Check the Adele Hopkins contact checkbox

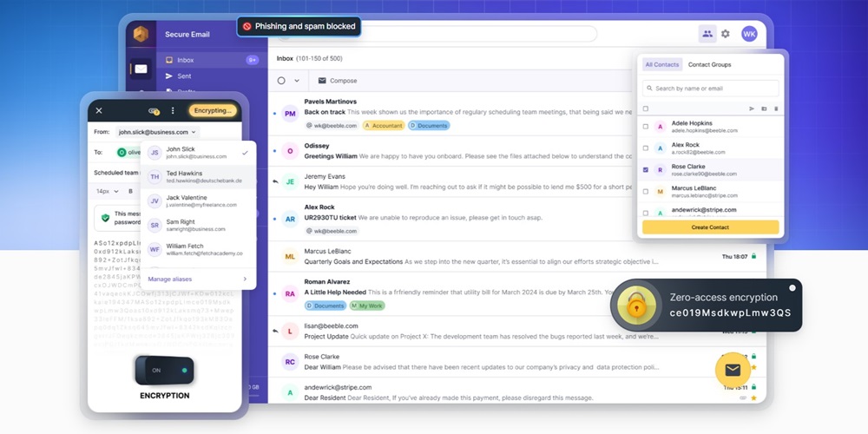646,127
